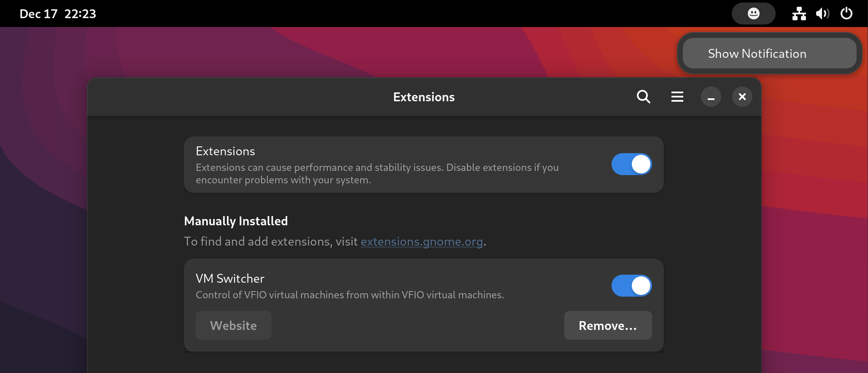Turn off the VM Switcher extension
868x373 pixels.
pos(631,286)
